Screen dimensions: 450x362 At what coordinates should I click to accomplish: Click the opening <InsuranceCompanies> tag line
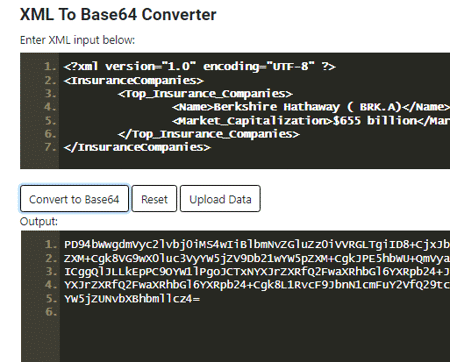click(x=133, y=80)
